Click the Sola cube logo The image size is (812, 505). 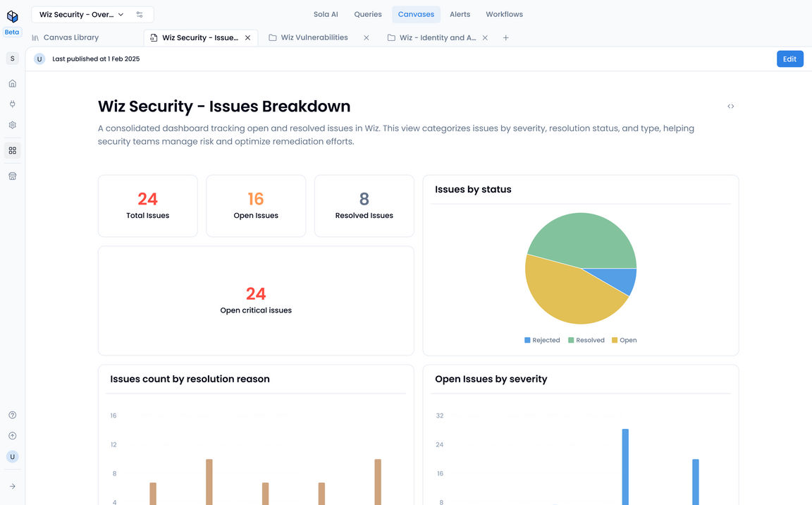13,16
